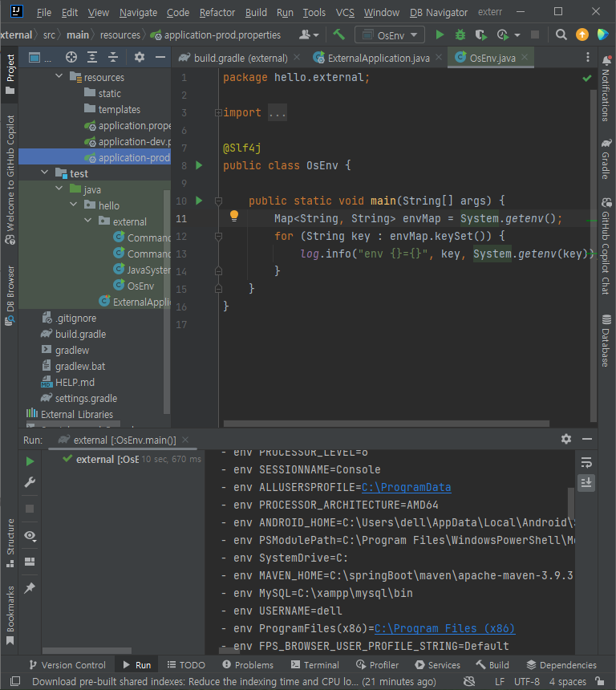Click the orange IDE update arrow icon

point(582,34)
